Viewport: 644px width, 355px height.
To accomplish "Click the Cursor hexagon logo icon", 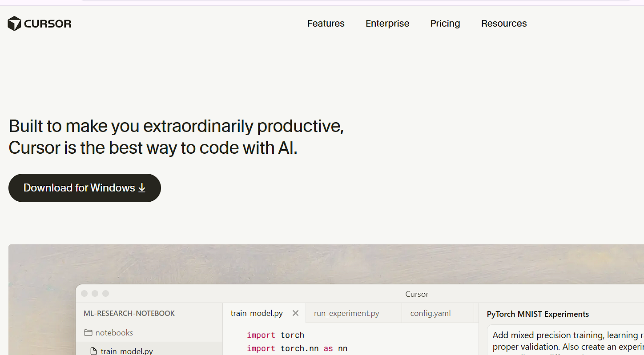I will pyautogui.click(x=15, y=23).
